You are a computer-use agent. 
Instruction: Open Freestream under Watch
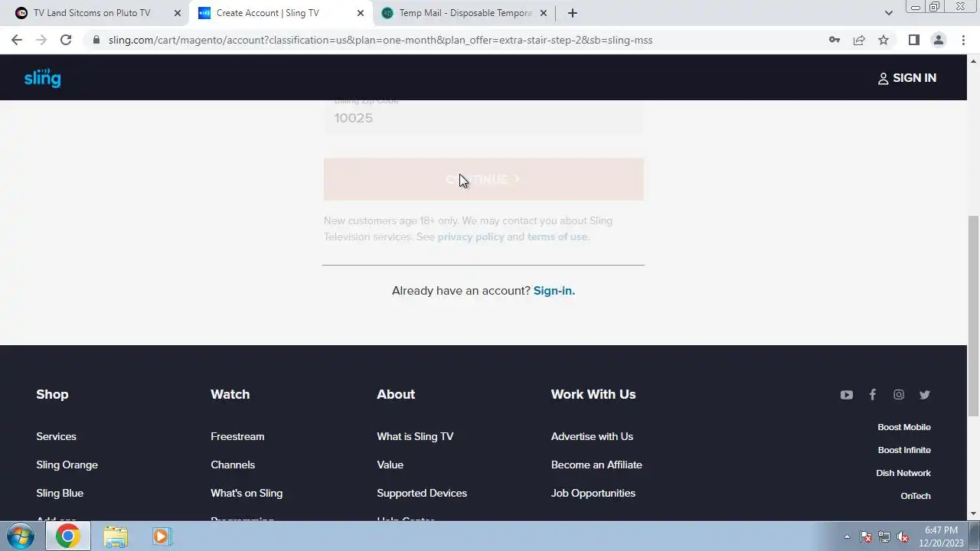(x=237, y=436)
